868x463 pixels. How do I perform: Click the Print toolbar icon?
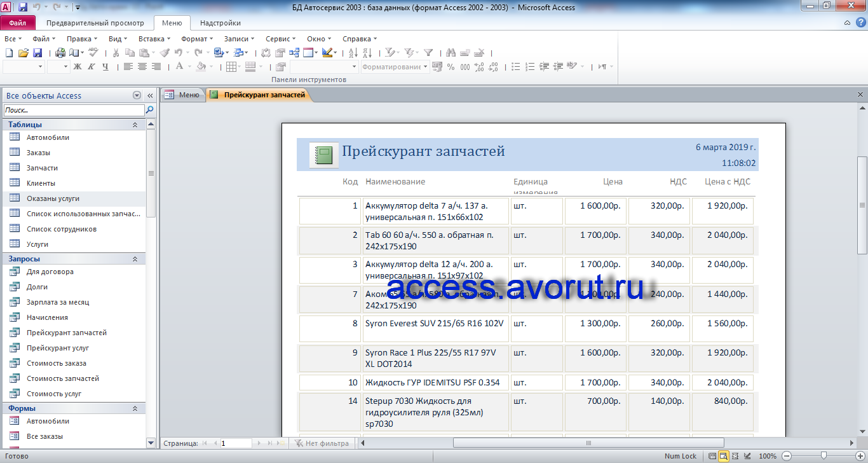pos(60,53)
